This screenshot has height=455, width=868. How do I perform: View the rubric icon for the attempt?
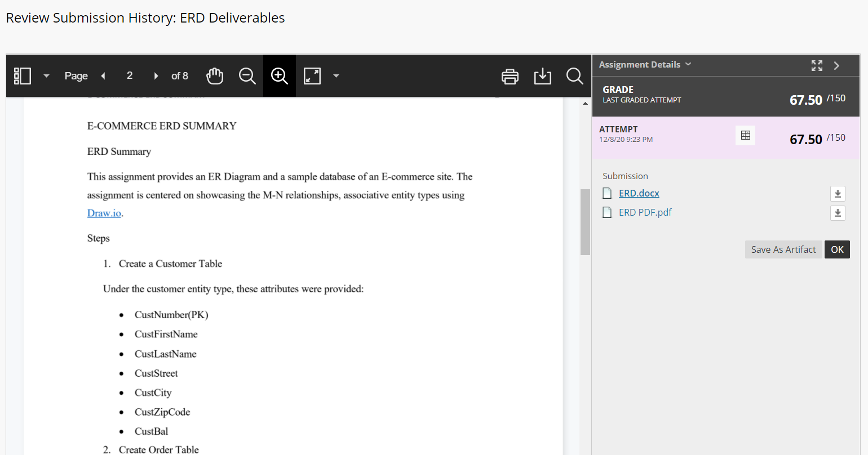746,135
